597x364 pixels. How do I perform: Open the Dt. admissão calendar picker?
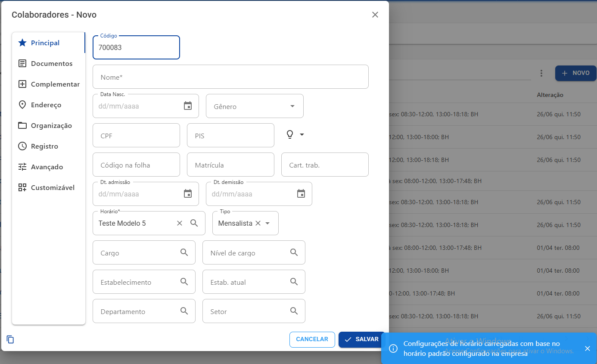click(188, 194)
